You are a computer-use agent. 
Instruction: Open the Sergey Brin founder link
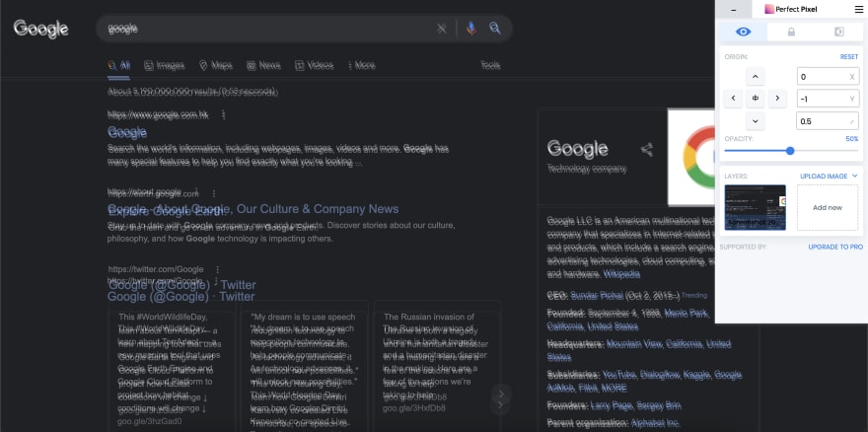659,405
